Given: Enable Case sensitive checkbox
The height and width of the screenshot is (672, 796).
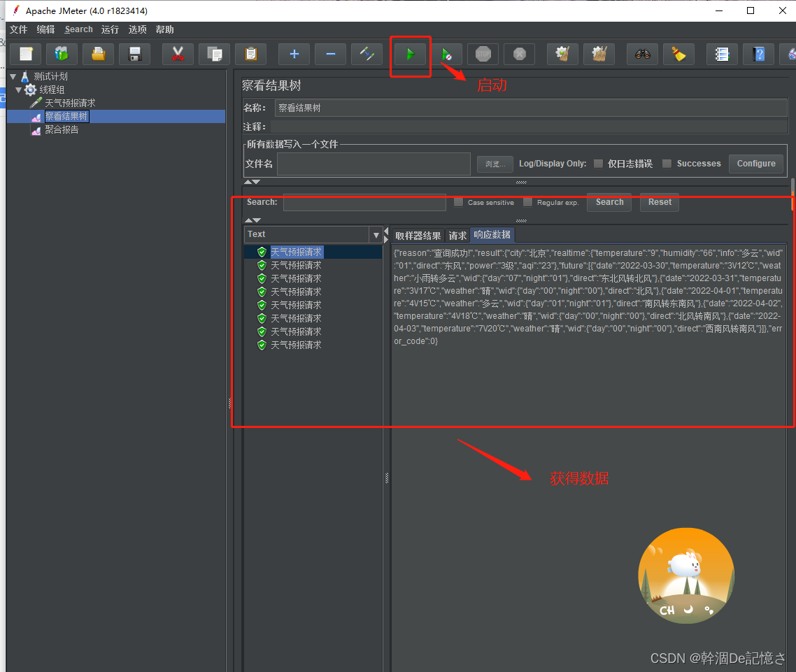Looking at the screenshot, I should pos(458,202).
